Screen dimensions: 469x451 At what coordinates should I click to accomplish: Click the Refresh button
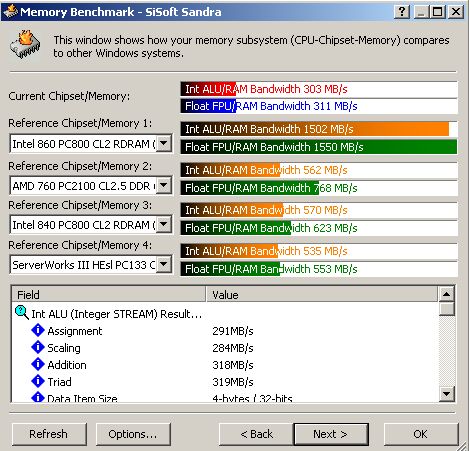click(x=49, y=434)
